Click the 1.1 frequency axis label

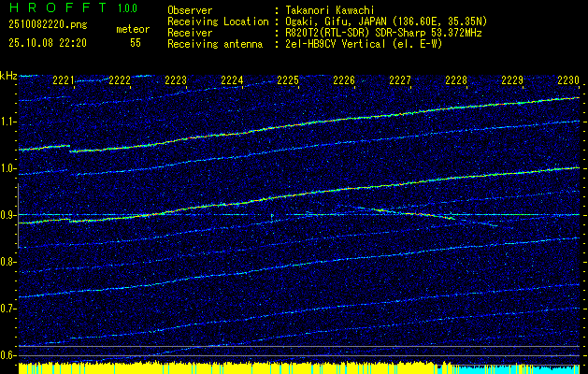8,122
